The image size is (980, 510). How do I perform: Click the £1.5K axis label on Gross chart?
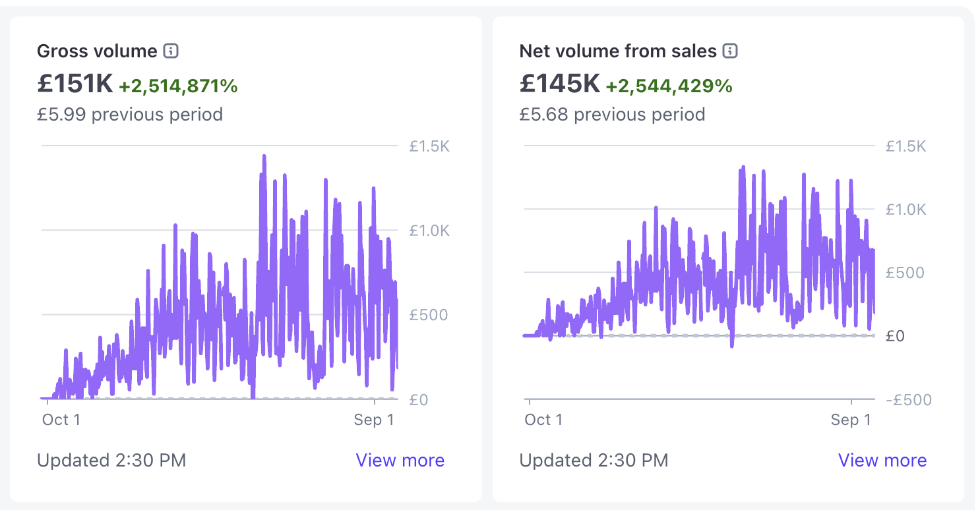click(x=429, y=146)
